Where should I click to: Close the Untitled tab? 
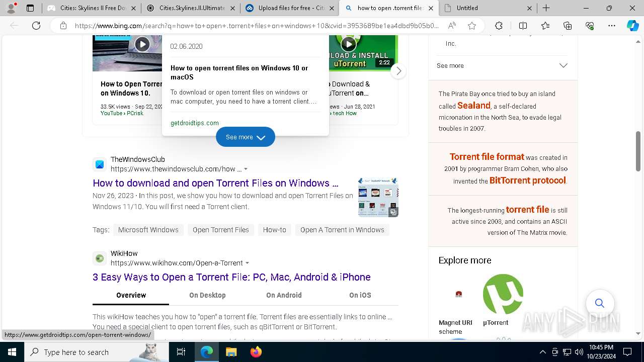530,8
